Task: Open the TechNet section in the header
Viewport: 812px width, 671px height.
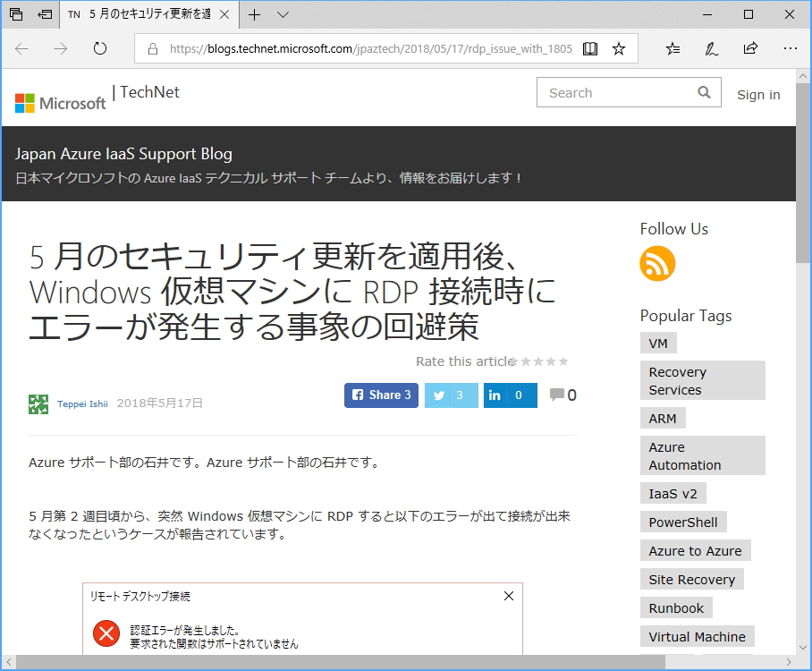Action: pyautogui.click(x=148, y=92)
